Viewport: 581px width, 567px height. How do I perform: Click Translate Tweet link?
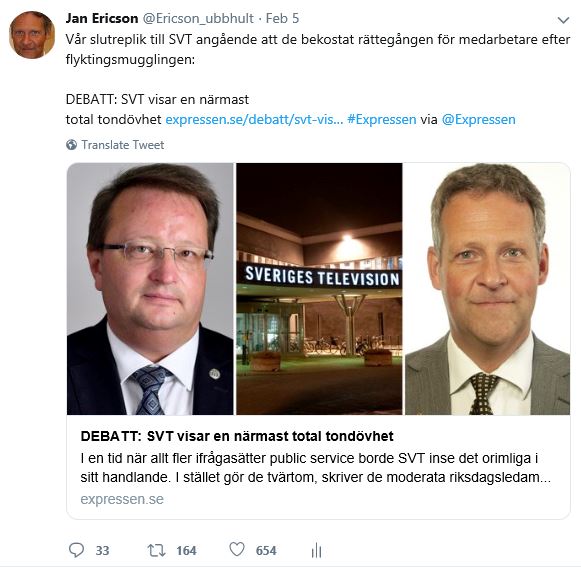point(123,145)
